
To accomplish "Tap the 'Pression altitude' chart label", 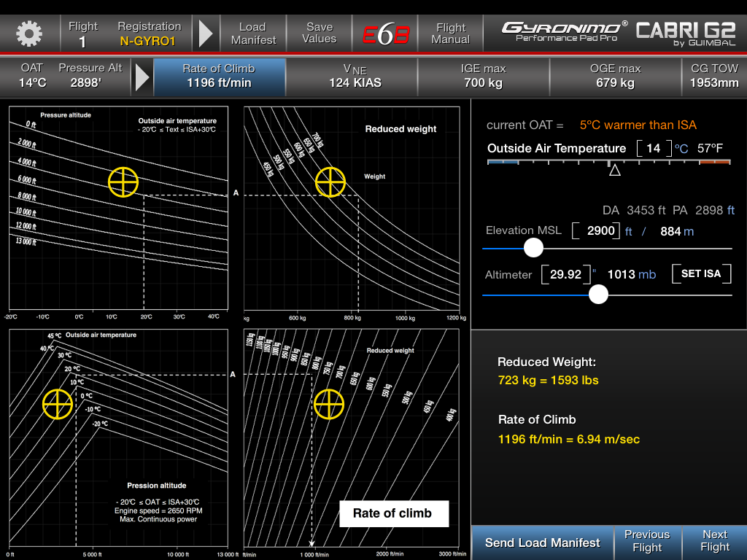I will click(156, 486).
